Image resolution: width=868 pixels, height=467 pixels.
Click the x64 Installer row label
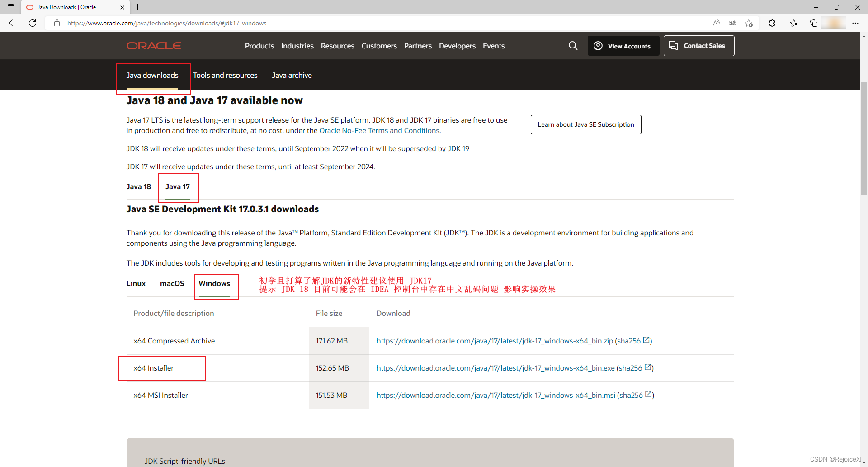[154, 368]
